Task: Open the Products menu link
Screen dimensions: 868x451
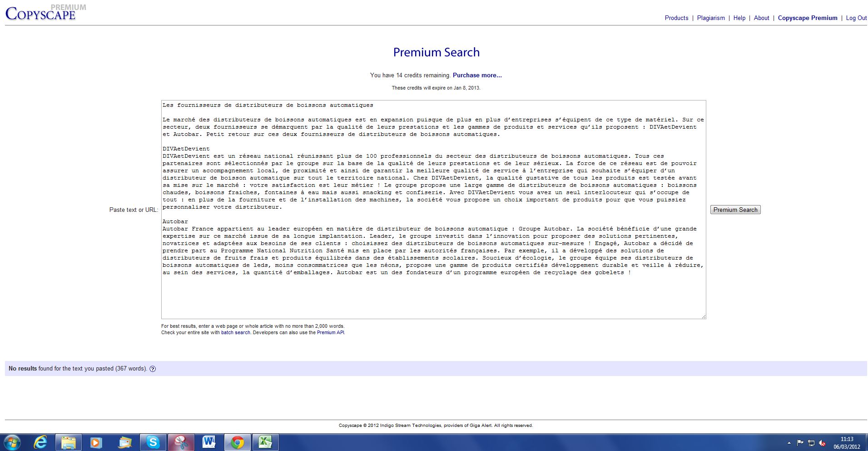Action: 676,18
